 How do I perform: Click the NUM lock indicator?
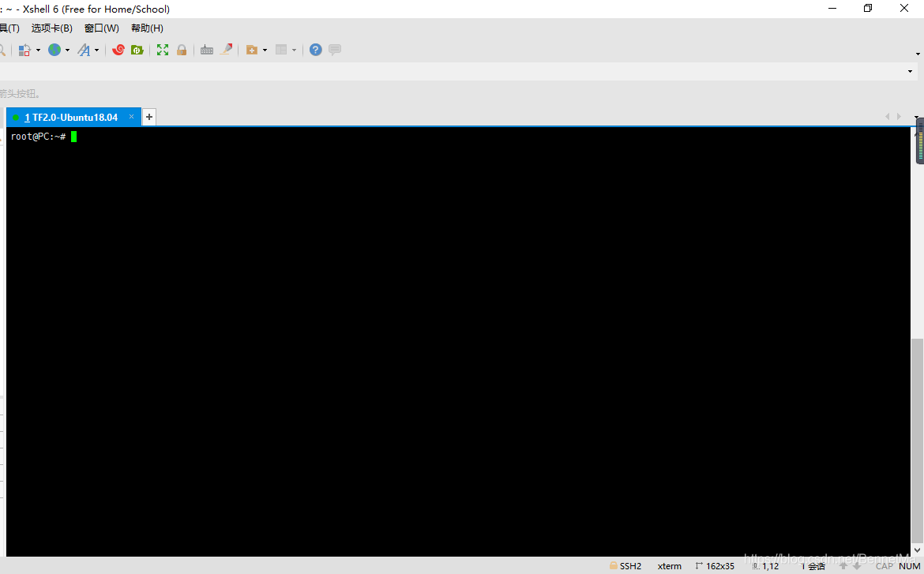[x=909, y=566]
